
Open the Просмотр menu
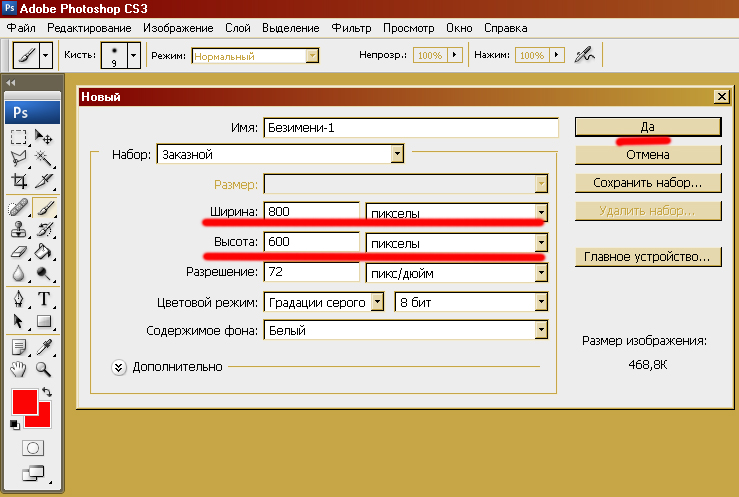pos(409,28)
